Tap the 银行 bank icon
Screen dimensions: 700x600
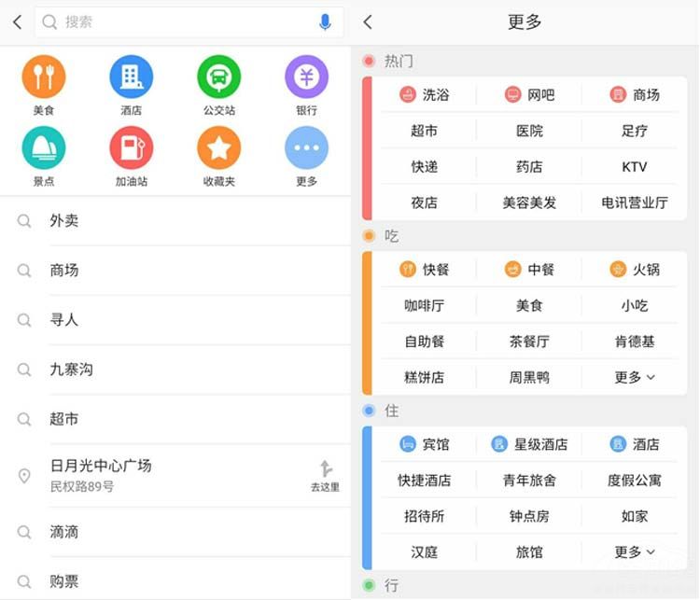coord(306,77)
